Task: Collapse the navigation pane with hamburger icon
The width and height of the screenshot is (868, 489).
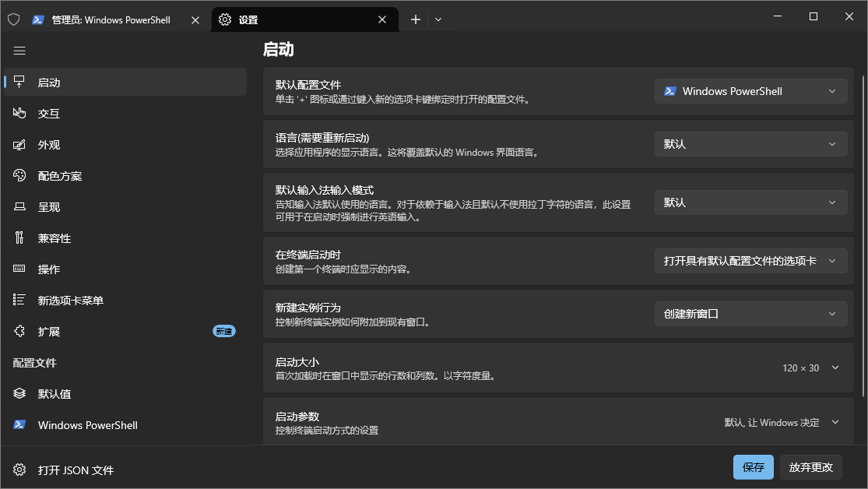Action: tap(19, 51)
